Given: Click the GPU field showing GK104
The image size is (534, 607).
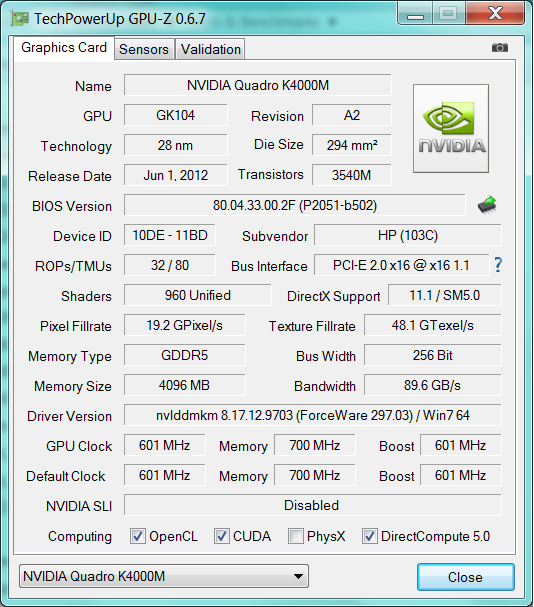Looking at the screenshot, I should coord(175,115).
